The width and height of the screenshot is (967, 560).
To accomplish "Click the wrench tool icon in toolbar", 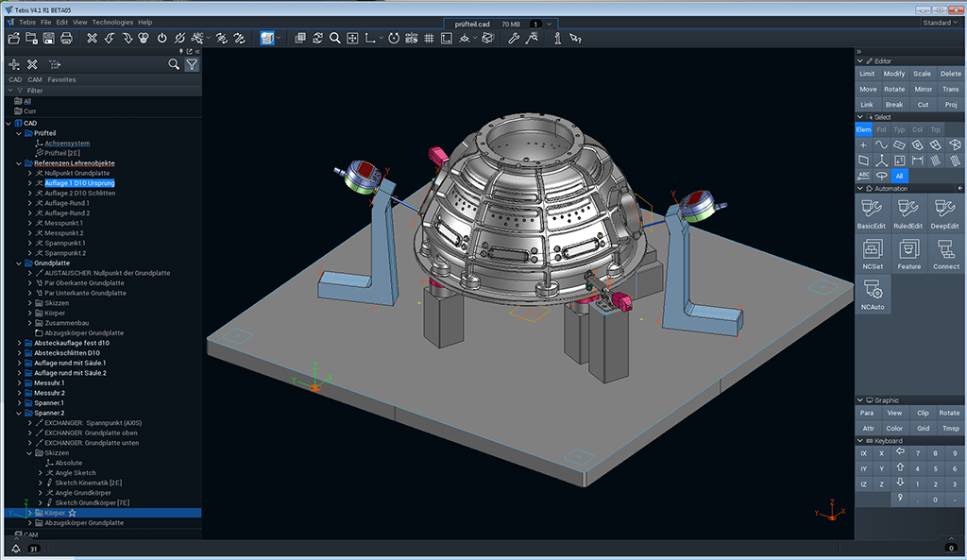I will point(513,38).
